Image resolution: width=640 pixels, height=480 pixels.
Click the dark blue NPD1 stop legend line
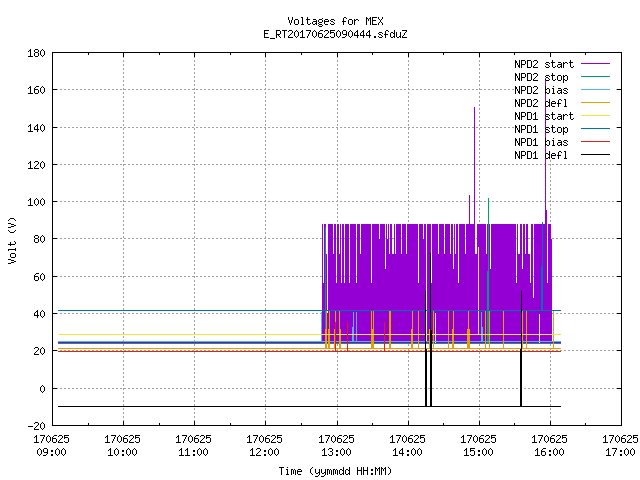click(x=596, y=129)
